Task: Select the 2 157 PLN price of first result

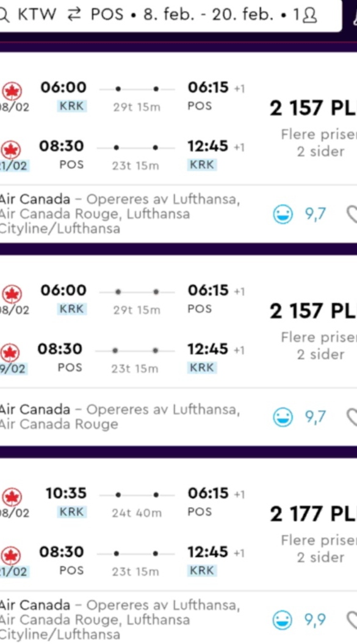Action: (313, 108)
